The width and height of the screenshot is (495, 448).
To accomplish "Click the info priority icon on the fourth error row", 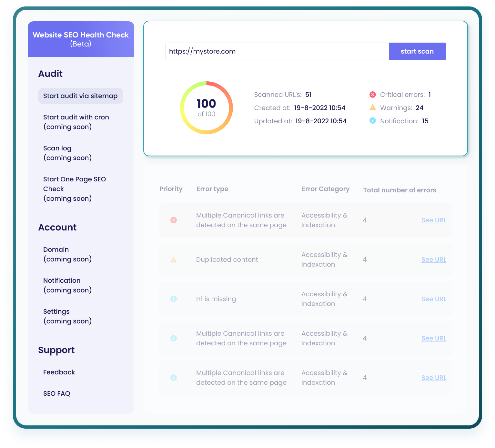I will click(x=174, y=338).
